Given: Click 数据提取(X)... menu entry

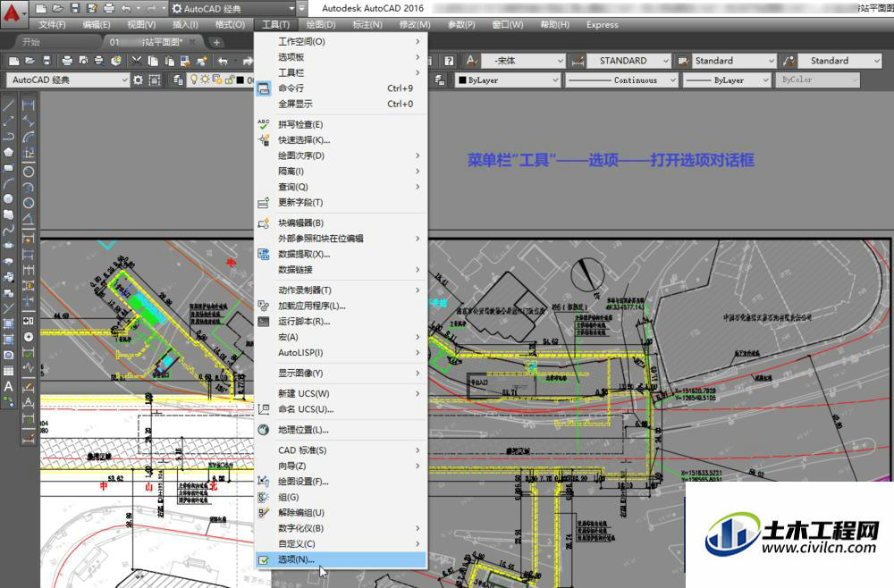Looking at the screenshot, I should pos(341,254).
